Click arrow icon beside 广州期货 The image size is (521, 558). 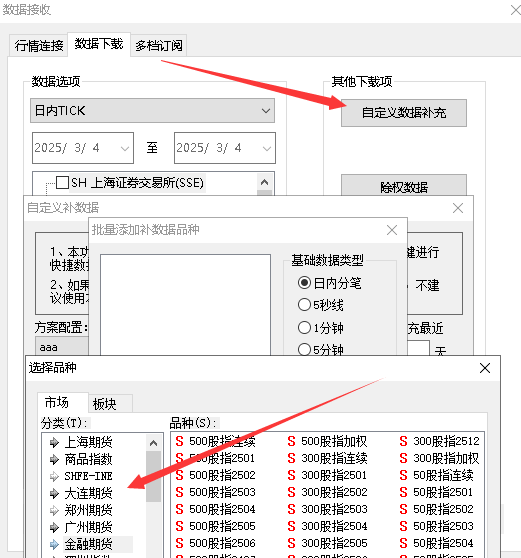point(54,527)
